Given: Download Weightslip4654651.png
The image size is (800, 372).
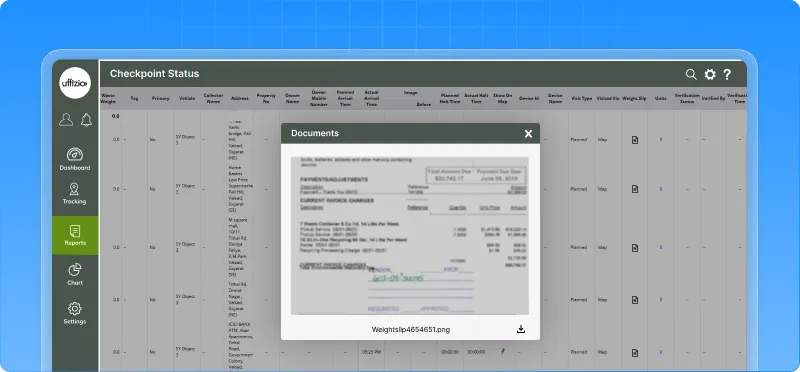Looking at the screenshot, I should point(521,329).
